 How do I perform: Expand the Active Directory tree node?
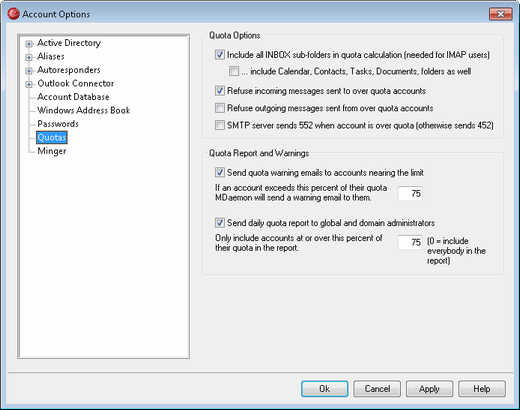coord(29,44)
